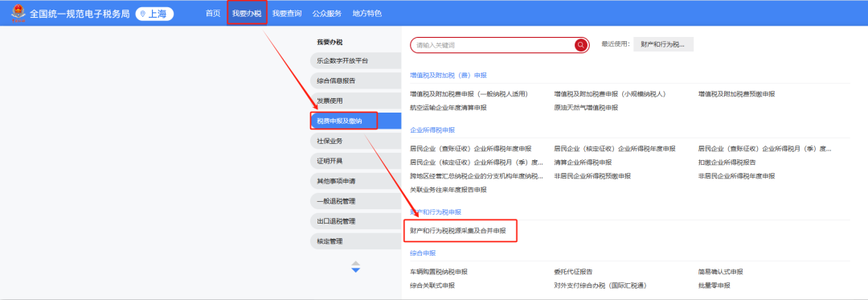Open 关联业务往来年度报告申报

tap(448, 189)
